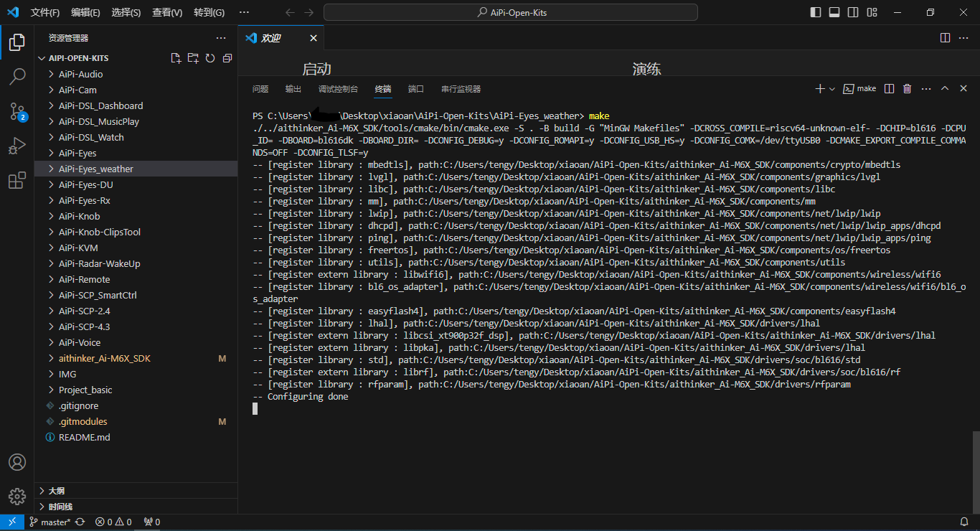Click the master* branch in status bar

click(x=50, y=522)
